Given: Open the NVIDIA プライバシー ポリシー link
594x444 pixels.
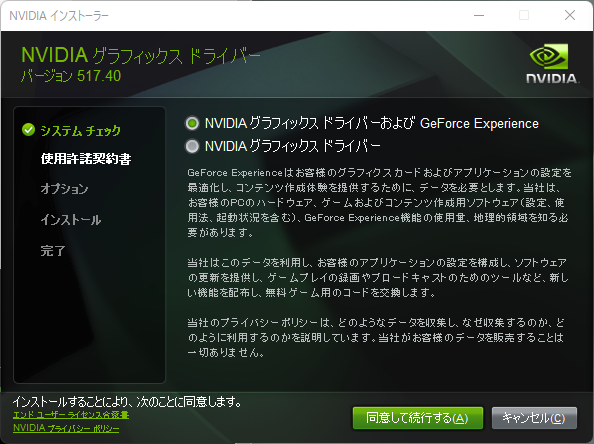Looking at the screenshot, I should pos(66,428).
